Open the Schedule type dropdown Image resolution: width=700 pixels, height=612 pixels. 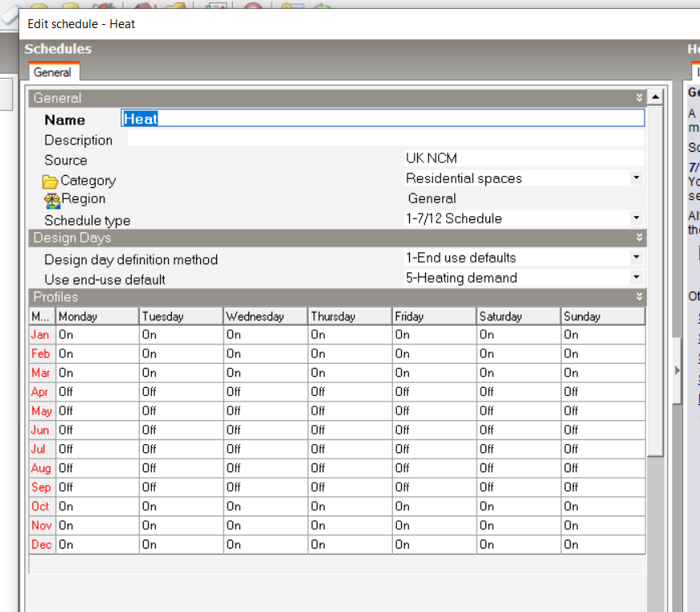637,218
